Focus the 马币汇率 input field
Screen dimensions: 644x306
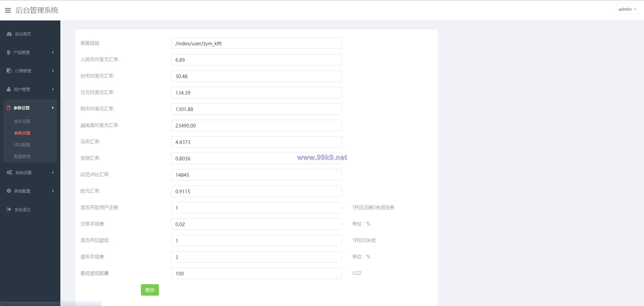257,142
